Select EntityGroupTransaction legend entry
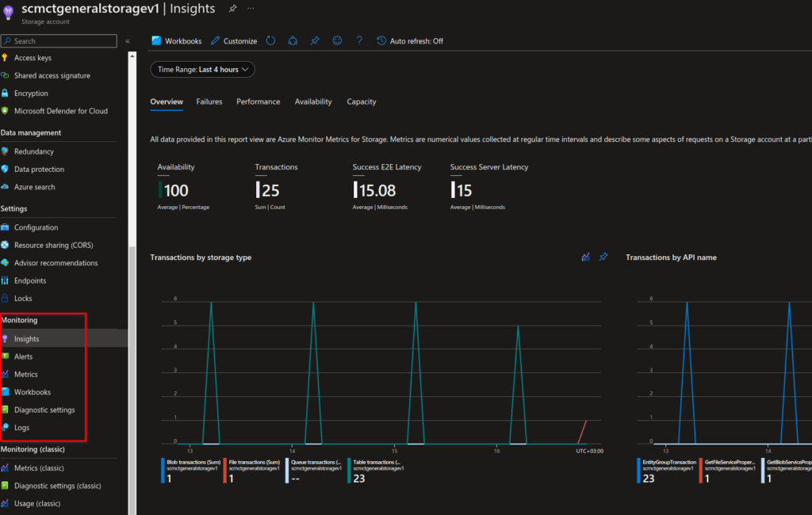Screen dimensions: 812x515 pos(666,471)
